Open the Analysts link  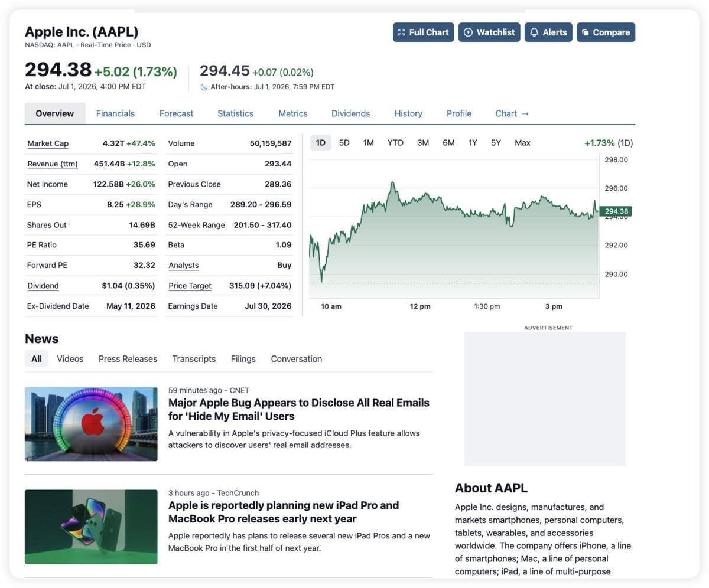point(183,265)
